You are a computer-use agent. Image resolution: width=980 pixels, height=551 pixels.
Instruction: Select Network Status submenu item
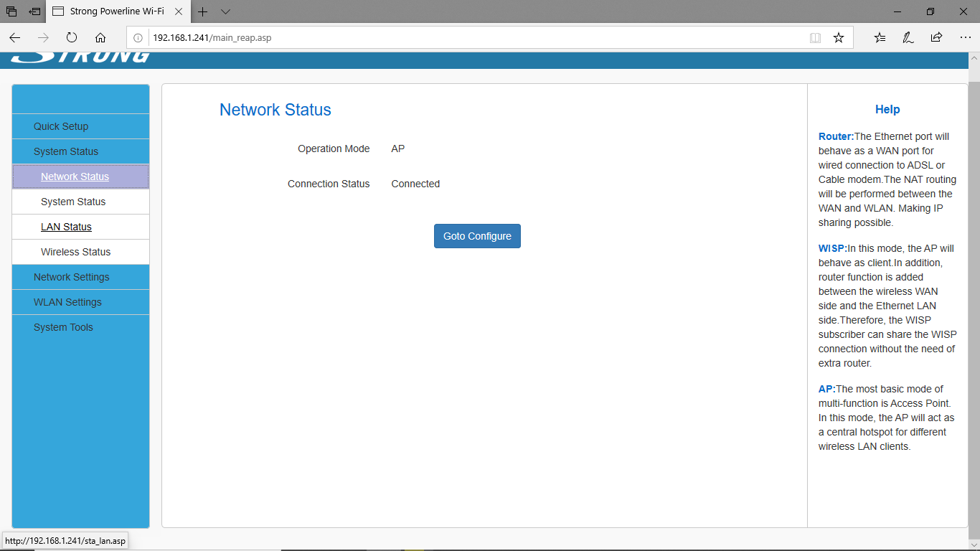pyautogui.click(x=81, y=176)
